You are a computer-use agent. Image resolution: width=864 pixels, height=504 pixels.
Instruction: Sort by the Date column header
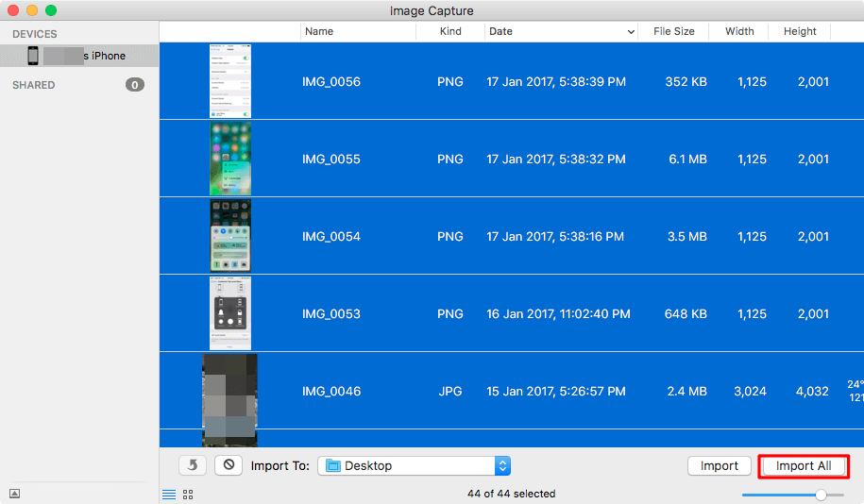tap(500, 31)
